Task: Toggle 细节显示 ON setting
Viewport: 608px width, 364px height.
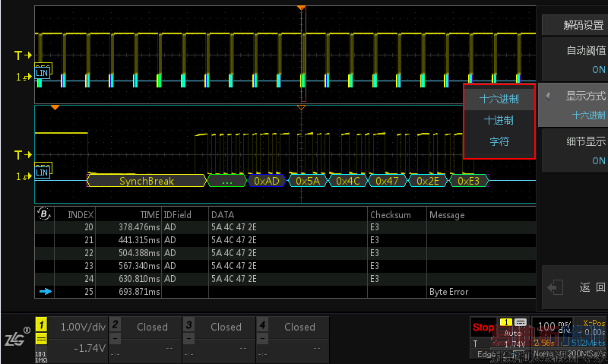Action: pyautogui.click(x=574, y=150)
